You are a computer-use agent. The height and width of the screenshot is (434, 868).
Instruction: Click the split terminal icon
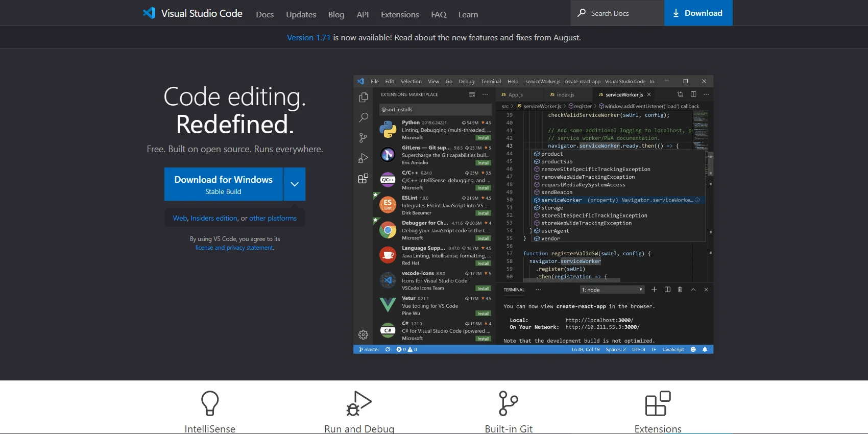coord(667,290)
